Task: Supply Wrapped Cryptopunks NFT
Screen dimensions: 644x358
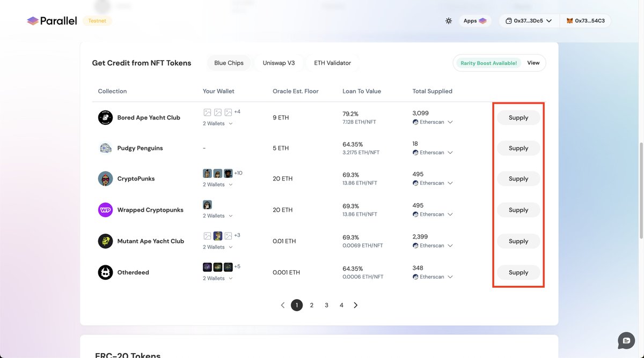Action: [x=518, y=210]
